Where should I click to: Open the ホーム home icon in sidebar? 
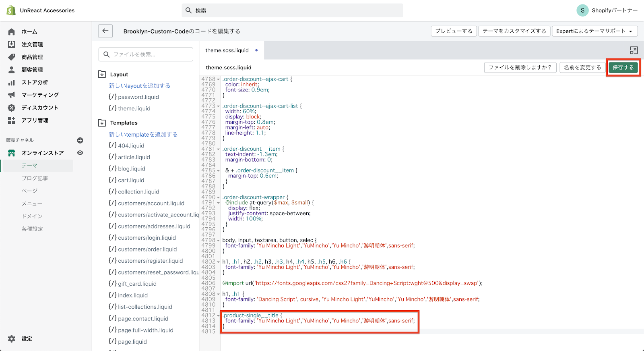[12, 32]
